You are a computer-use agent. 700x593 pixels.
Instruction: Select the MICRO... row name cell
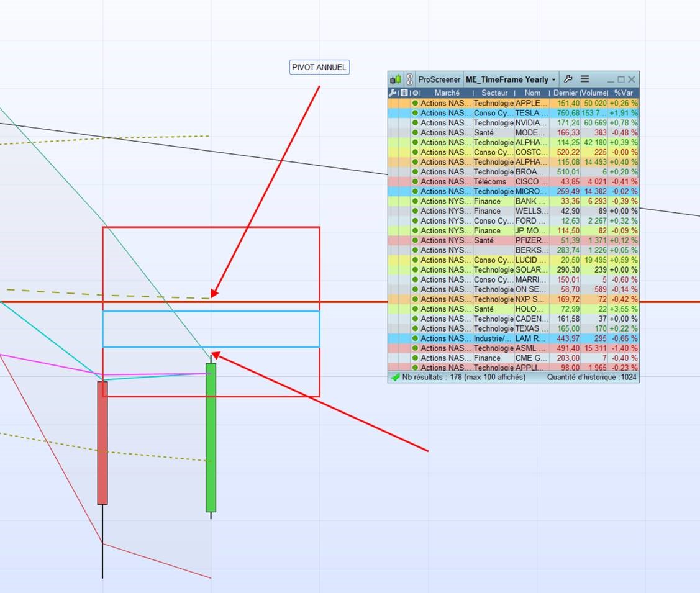pos(531,191)
